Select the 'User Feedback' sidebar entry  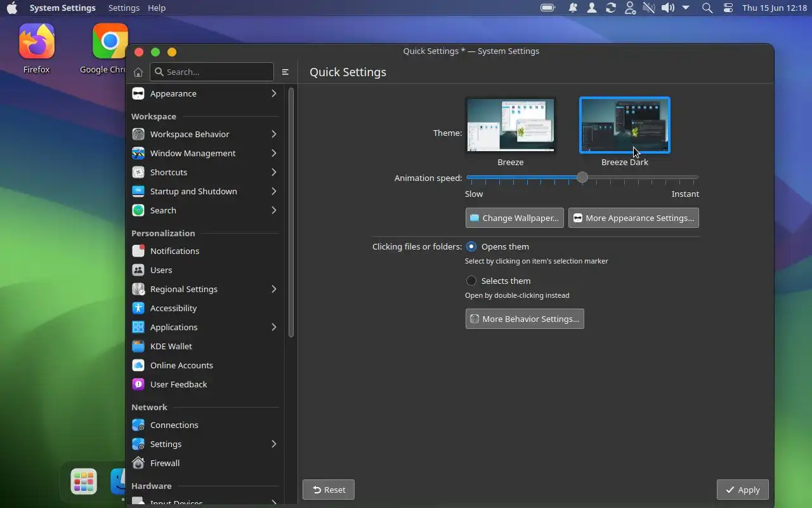(x=204, y=384)
